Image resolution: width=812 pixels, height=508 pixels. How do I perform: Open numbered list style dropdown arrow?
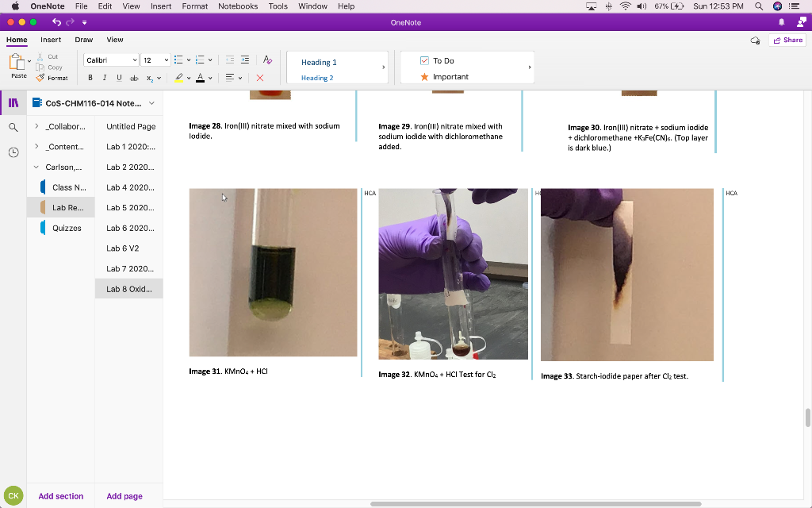[210, 60]
